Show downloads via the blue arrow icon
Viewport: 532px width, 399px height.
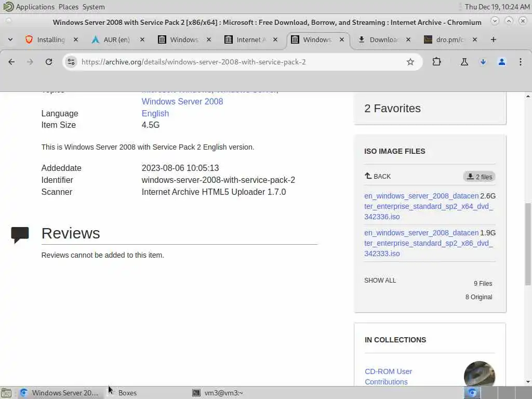(483, 62)
